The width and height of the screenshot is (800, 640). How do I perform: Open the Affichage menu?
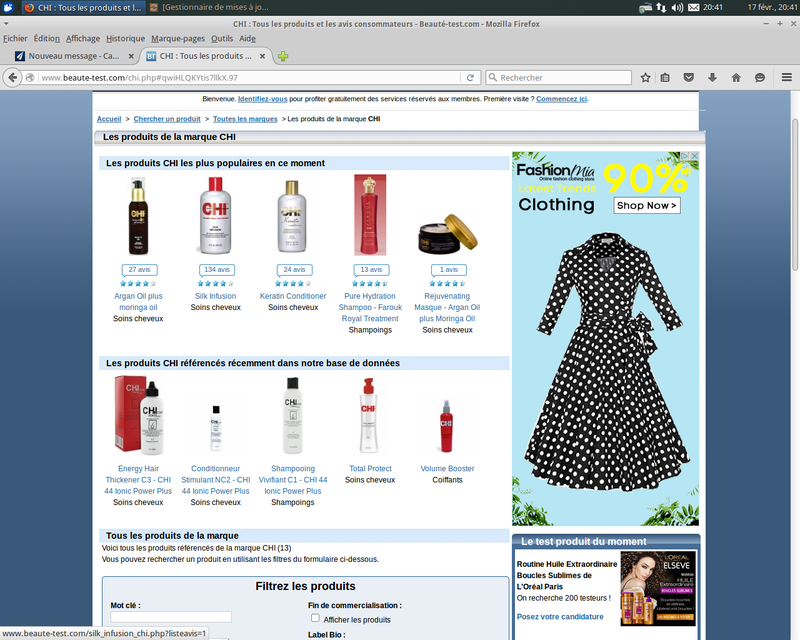click(x=83, y=38)
